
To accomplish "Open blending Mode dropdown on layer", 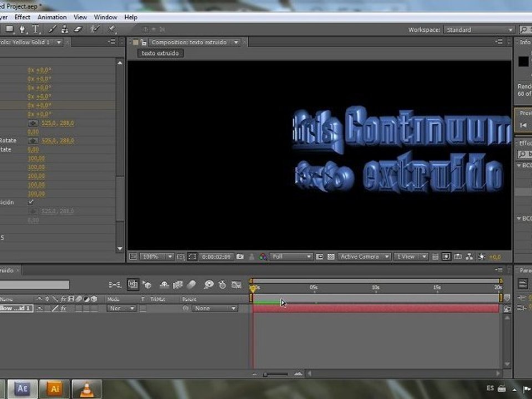I will [x=122, y=309].
